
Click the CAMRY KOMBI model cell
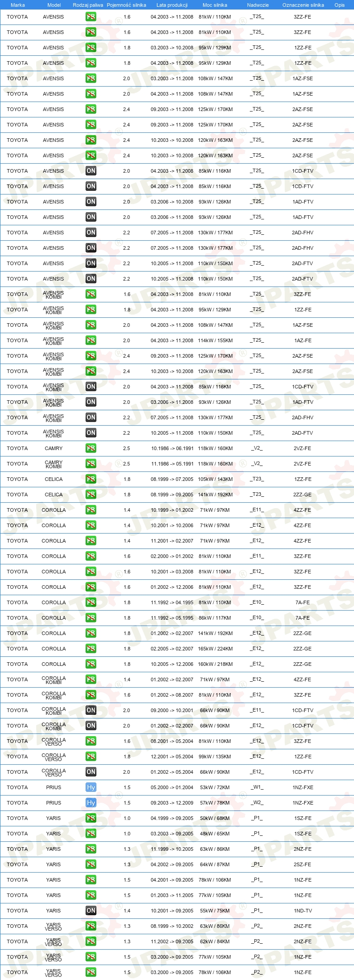(53, 464)
